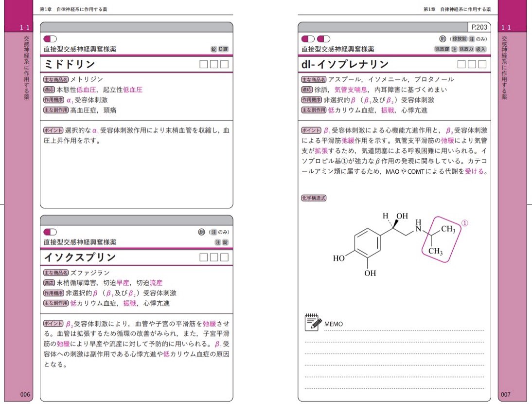Click page number 006
This screenshot has width=532, height=404.
point(25,394)
